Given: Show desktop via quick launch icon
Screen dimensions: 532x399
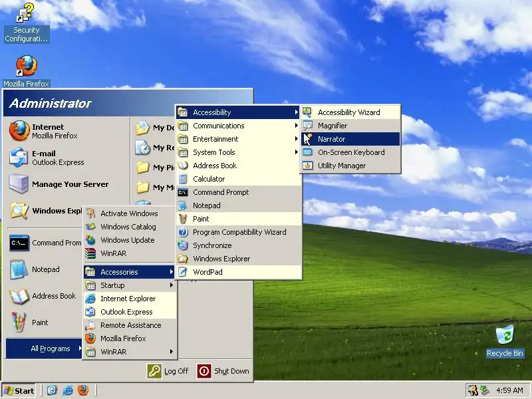Looking at the screenshot, I should [52, 390].
